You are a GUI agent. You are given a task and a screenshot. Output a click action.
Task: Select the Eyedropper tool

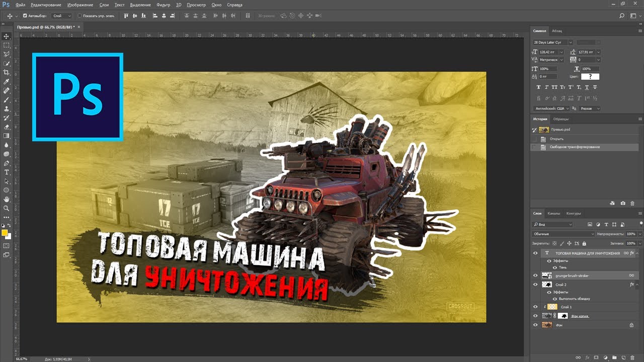tap(7, 81)
